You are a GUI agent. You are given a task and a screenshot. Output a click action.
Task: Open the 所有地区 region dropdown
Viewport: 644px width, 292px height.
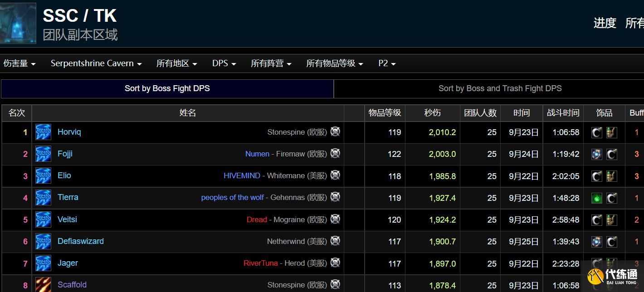pos(176,63)
